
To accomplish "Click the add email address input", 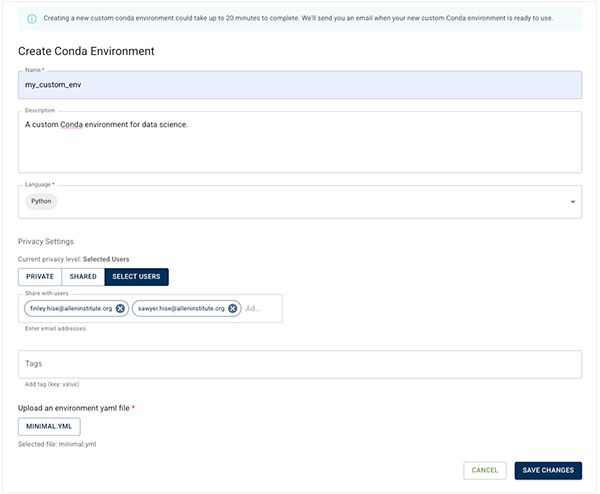I will point(260,308).
